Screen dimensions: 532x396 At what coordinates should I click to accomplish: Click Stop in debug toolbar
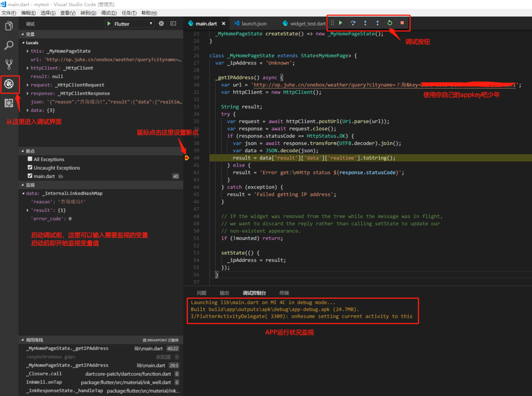point(402,23)
